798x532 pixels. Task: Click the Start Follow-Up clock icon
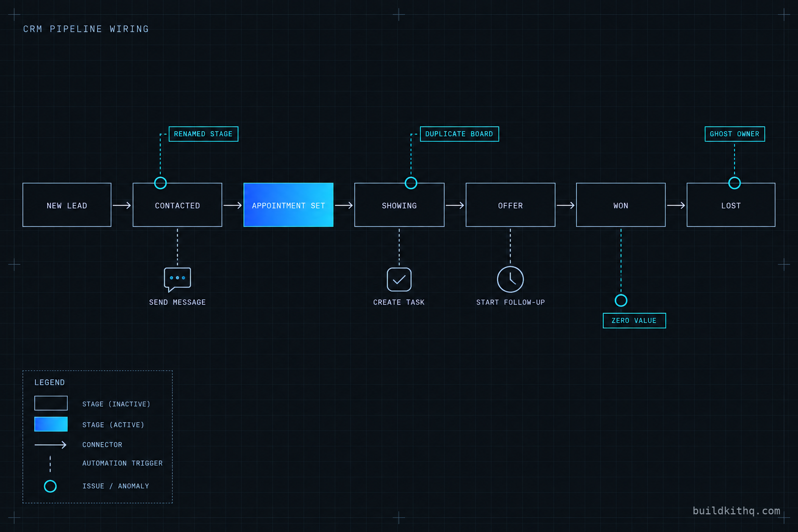[510, 280]
